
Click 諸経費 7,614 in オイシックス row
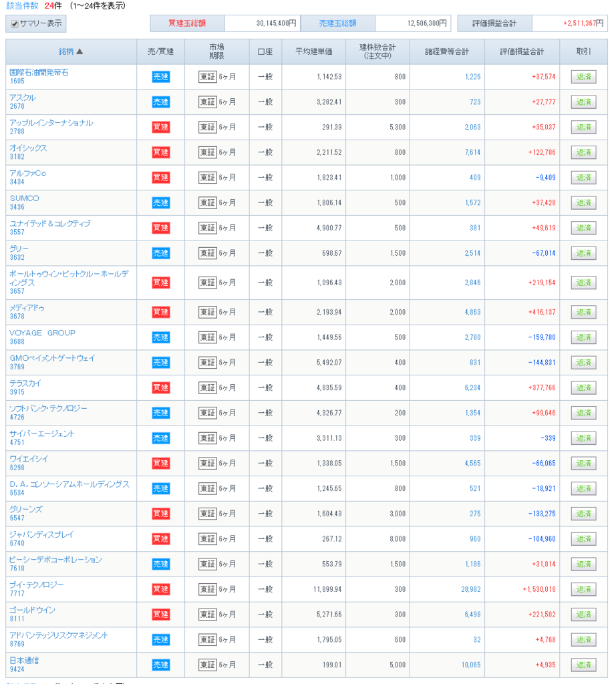(x=472, y=152)
